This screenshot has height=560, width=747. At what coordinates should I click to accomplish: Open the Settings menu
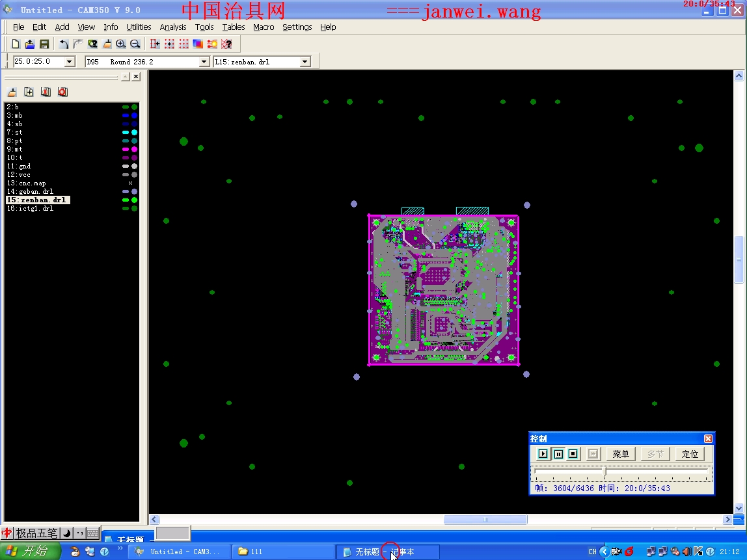tap(297, 27)
